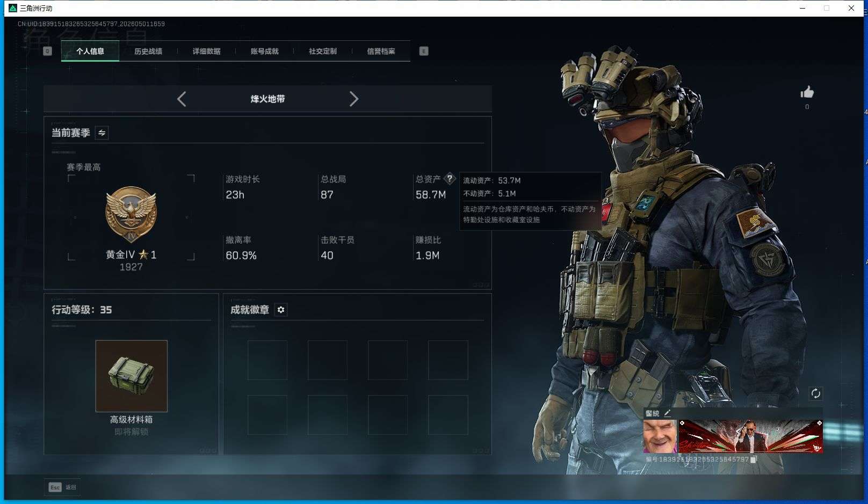The width and height of the screenshot is (868, 504).
Task: Click the 赛季最高 label
Action: click(83, 167)
